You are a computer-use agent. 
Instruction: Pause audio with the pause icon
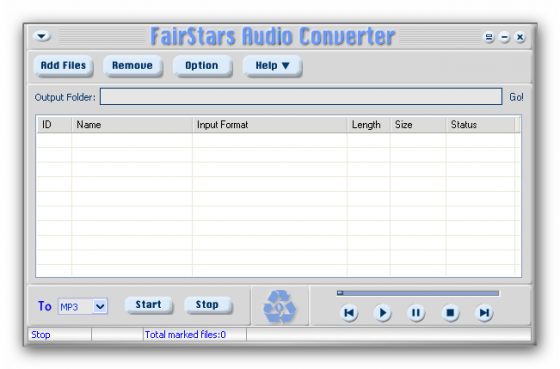(x=416, y=313)
